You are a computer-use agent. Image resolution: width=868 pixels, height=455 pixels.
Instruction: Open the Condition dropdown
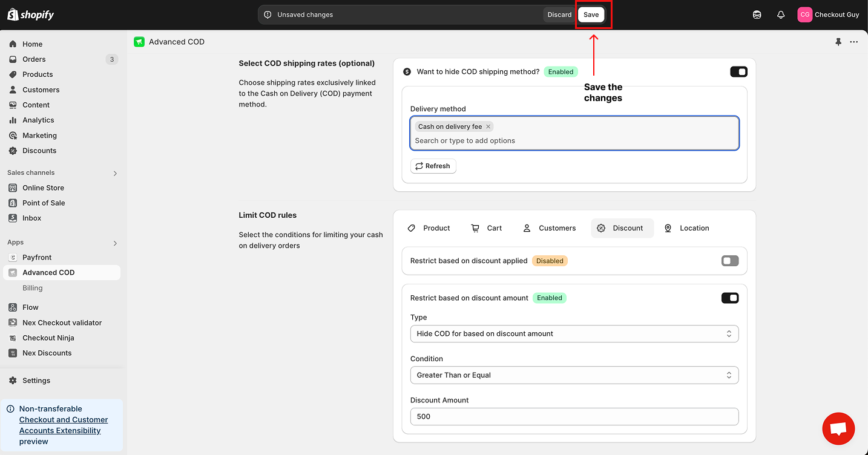(x=574, y=375)
